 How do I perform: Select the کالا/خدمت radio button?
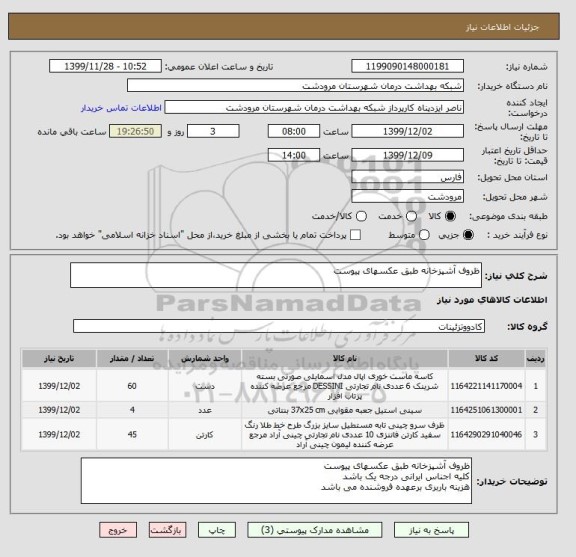click(x=361, y=216)
